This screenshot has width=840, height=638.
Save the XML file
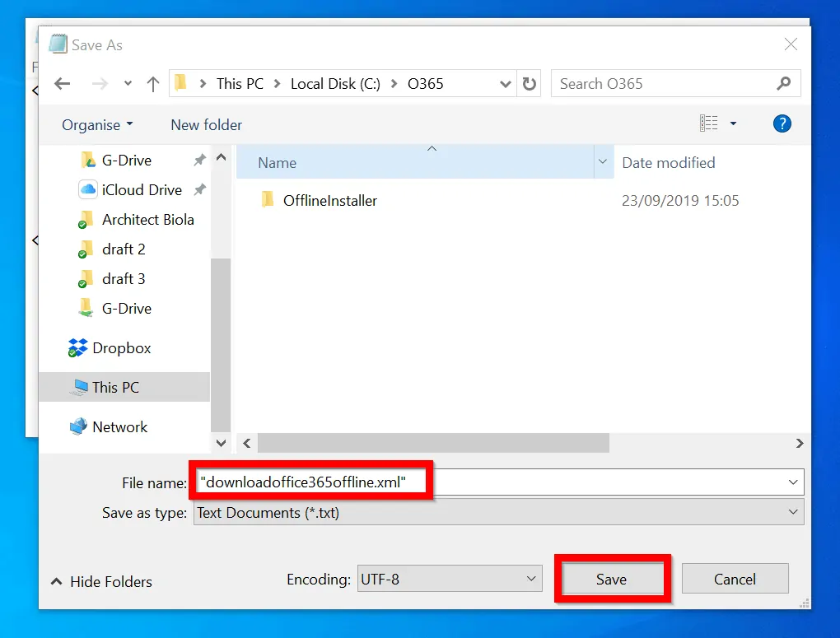(612, 579)
